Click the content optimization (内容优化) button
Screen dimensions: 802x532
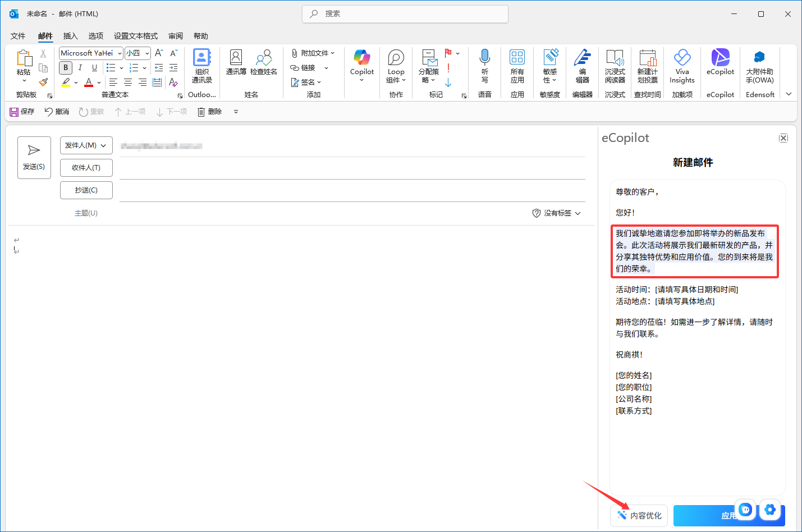pos(639,515)
